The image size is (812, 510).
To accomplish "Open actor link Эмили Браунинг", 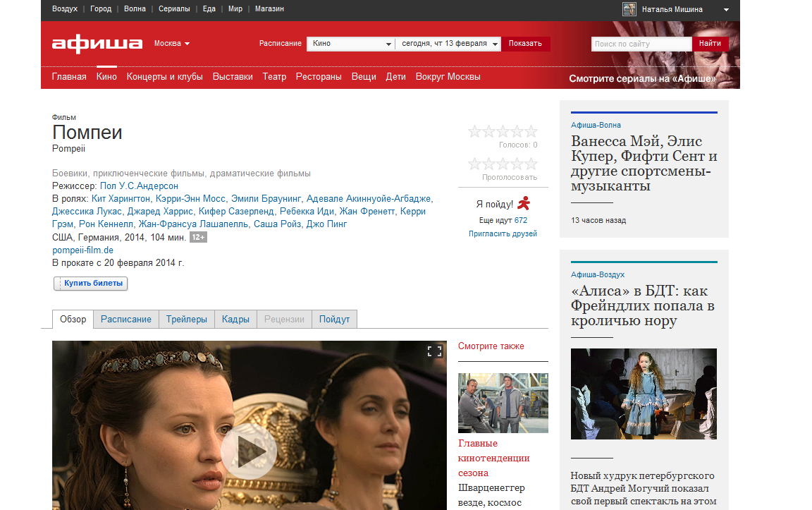I will coord(266,198).
